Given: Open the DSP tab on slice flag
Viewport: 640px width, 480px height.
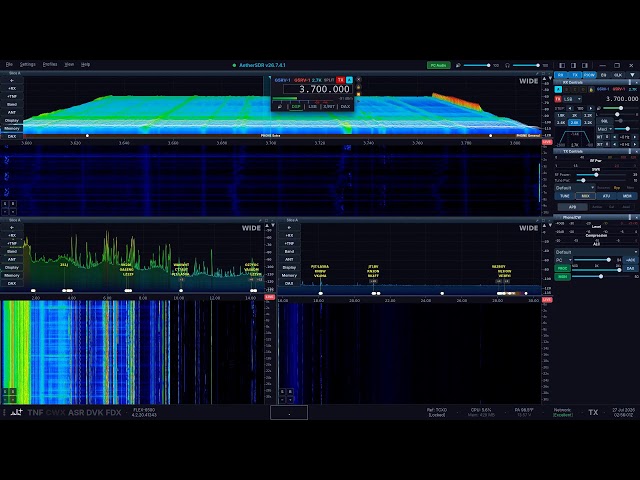Looking at the screenshot, I should (296, 107).
